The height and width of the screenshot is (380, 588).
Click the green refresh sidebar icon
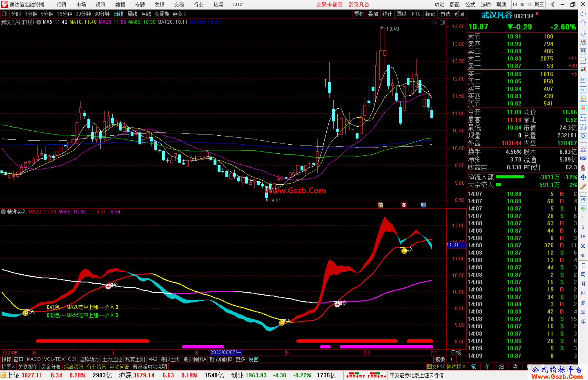click(x=583, y=209)
